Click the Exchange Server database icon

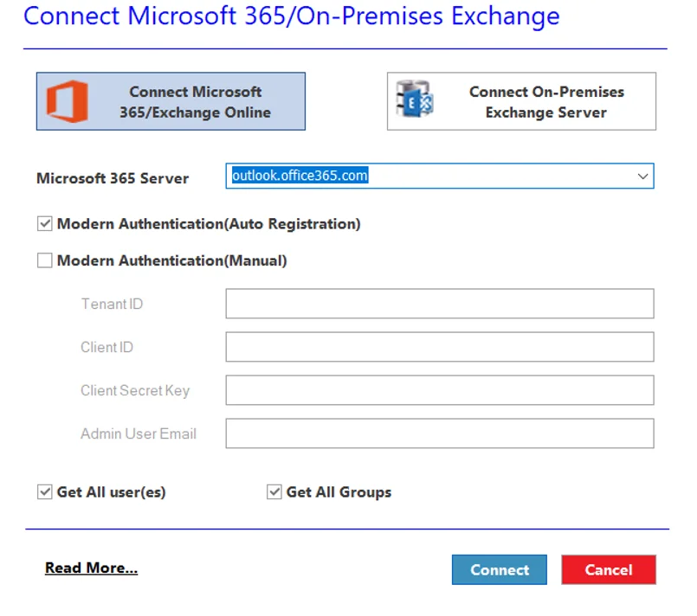coord(416,99)
